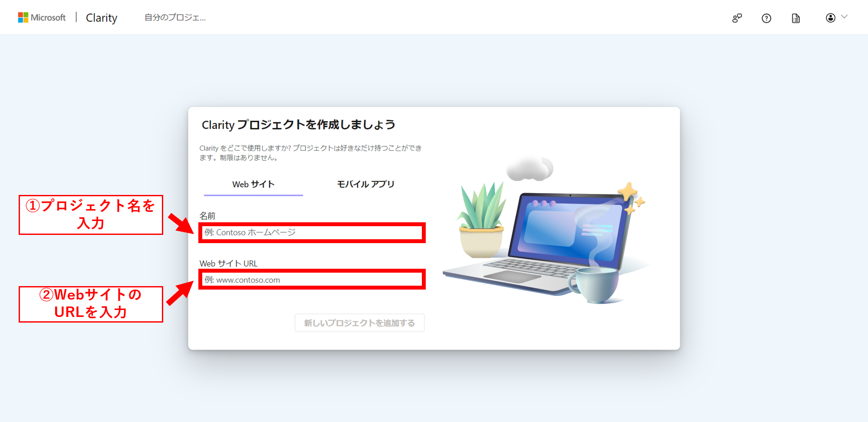The image size is (868, 422).
Task: Click the user account avatar icon
Action: 830,18
